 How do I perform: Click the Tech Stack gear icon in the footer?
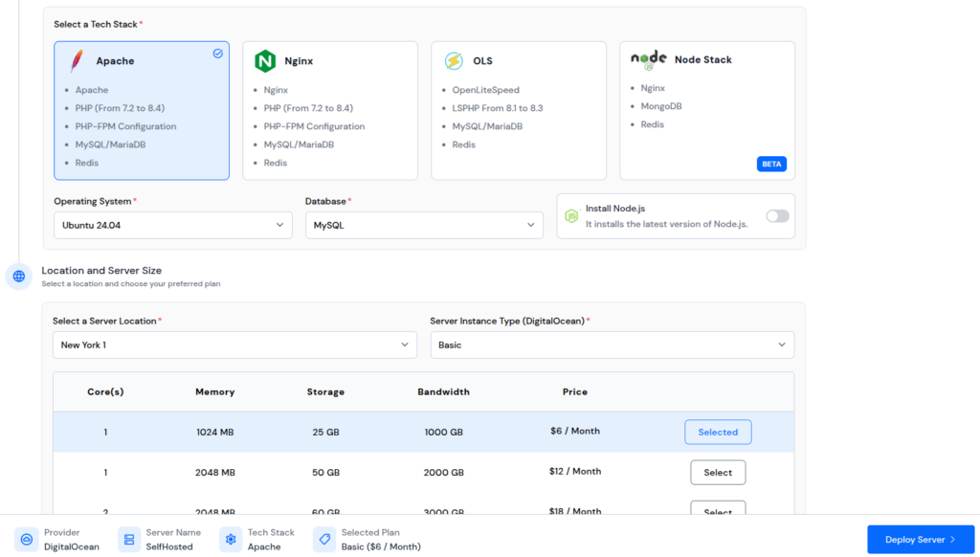click(231, 540)
